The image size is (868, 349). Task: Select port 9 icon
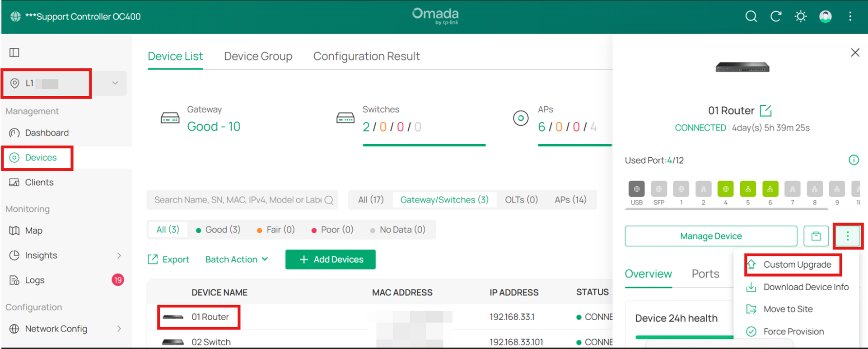837,189
